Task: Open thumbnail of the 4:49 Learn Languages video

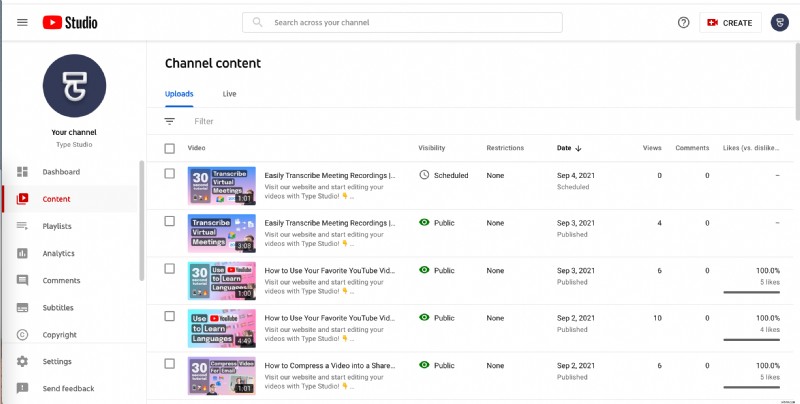Action: pos(221,328)
